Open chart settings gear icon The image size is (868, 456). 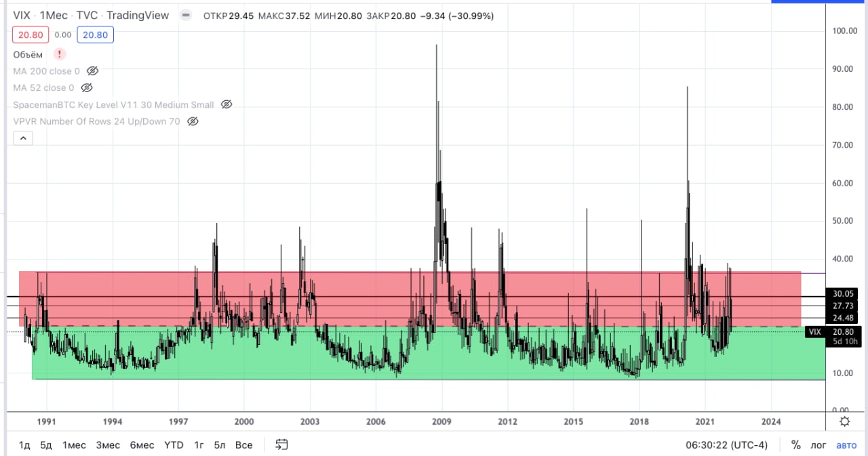coord(845,421)
